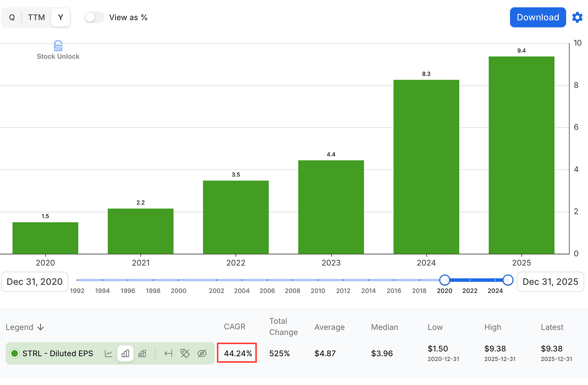Hide the STRL - Diluted EPS series
Image resolution: width=588 pixels, height=385 pixels.
[202, 353]
